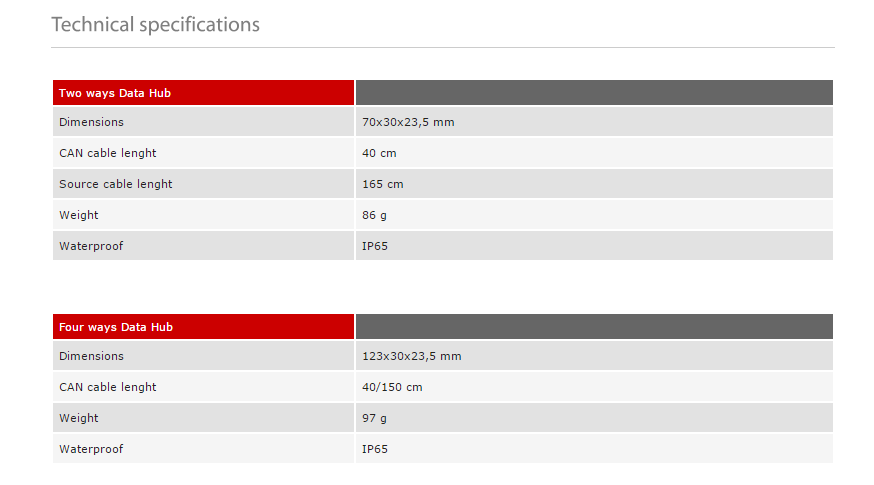Viewport: 874px width, 485px height.
Task: Select IP65 value in Two ways table
Action: (x=375, y=246)
